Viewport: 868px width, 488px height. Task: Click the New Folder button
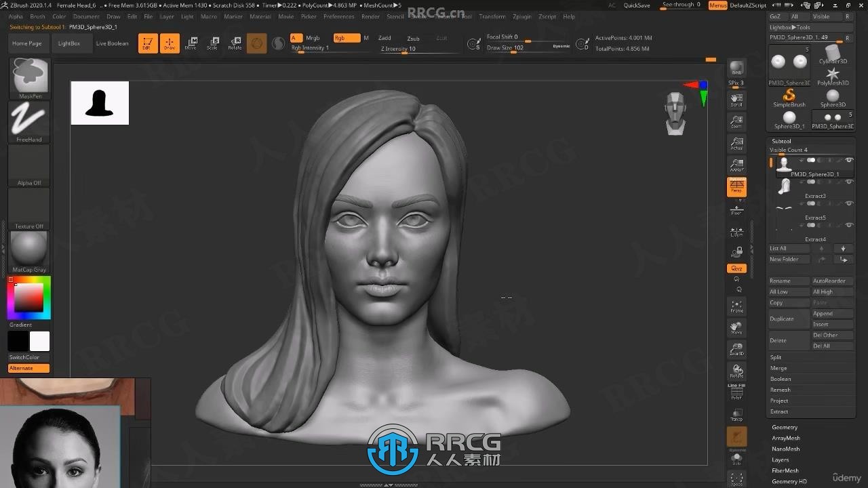[x=789, y=260]
